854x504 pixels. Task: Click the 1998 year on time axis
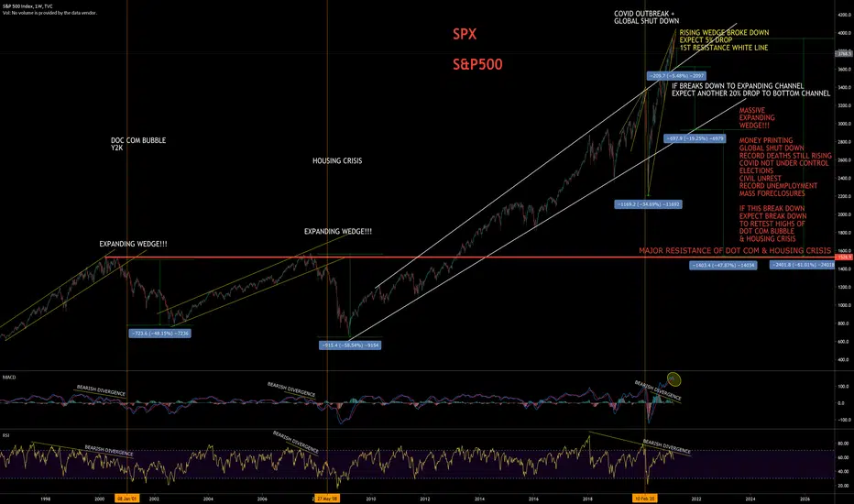46,499
